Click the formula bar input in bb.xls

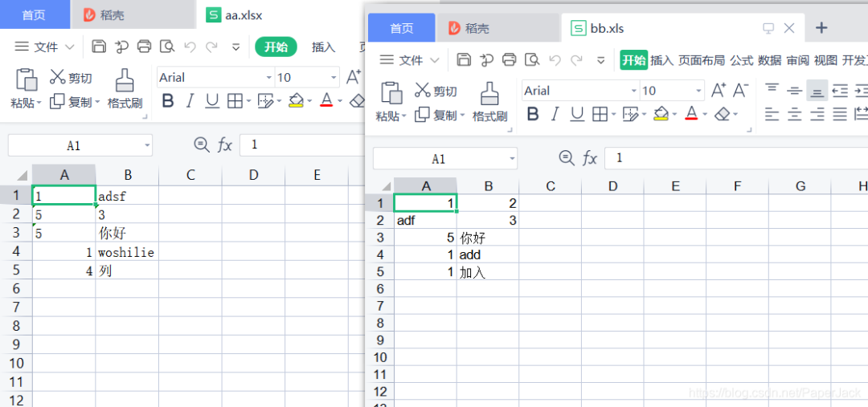pyautogui.click(x=736, y=158)
